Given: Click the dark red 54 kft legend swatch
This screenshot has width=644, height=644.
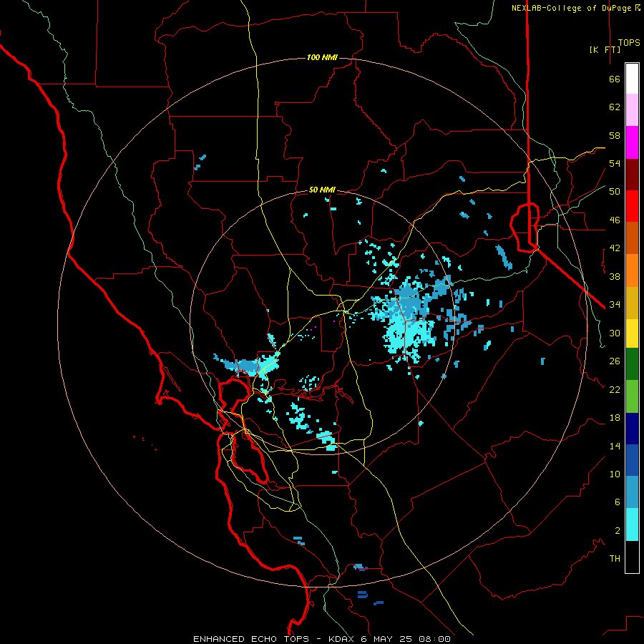Looking at the screenshot, I should click(632, 175).
